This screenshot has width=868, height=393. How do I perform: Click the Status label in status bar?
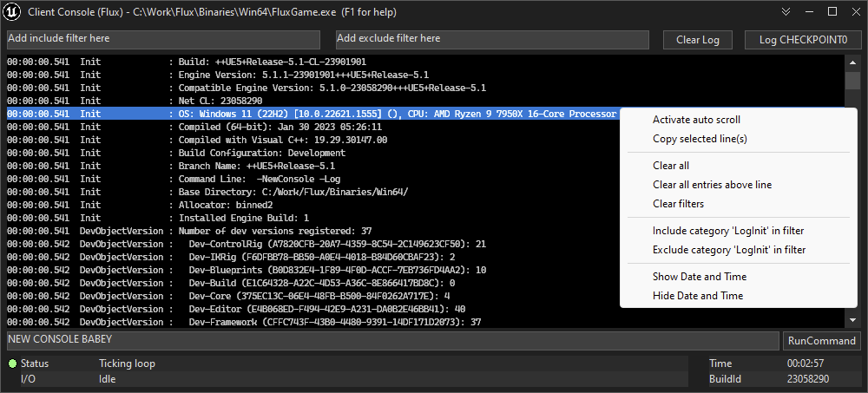(x=35, y=364)
